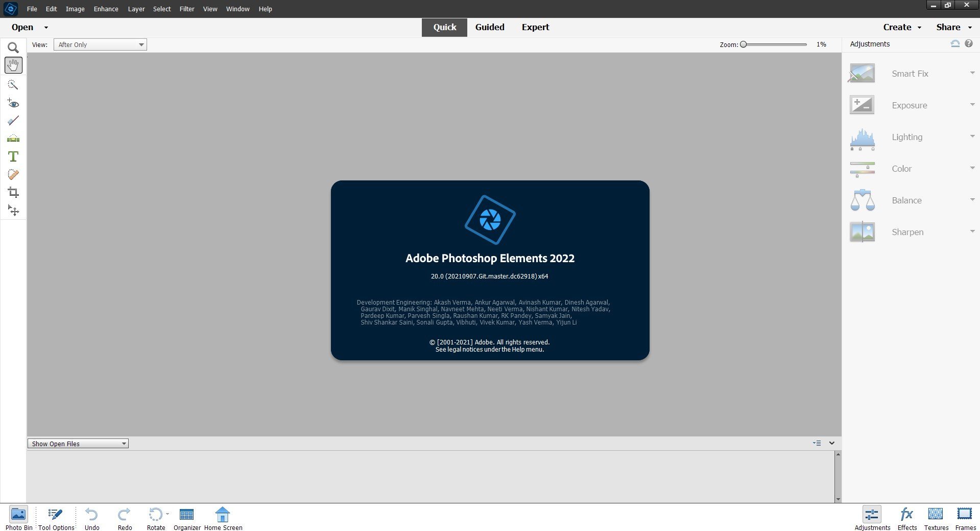Open Photo Bin options menu icon

[x=817, y=443]
